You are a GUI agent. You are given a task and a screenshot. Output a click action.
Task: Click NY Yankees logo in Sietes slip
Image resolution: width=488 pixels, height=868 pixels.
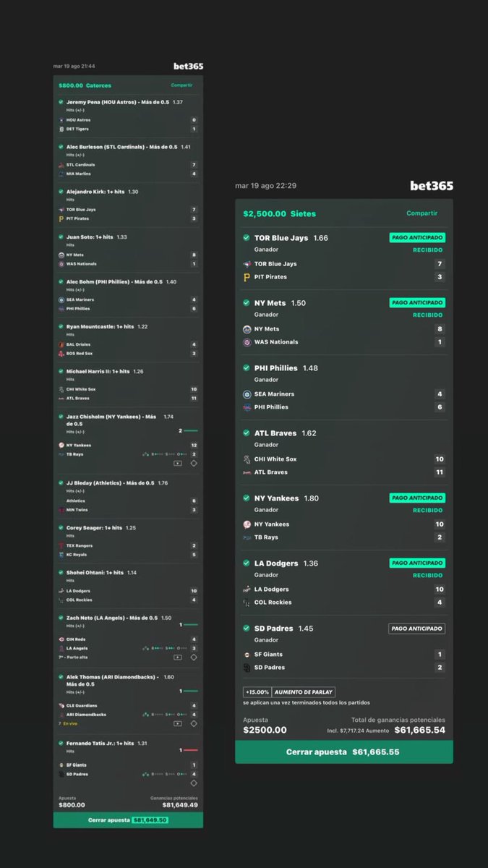[247, 524]
